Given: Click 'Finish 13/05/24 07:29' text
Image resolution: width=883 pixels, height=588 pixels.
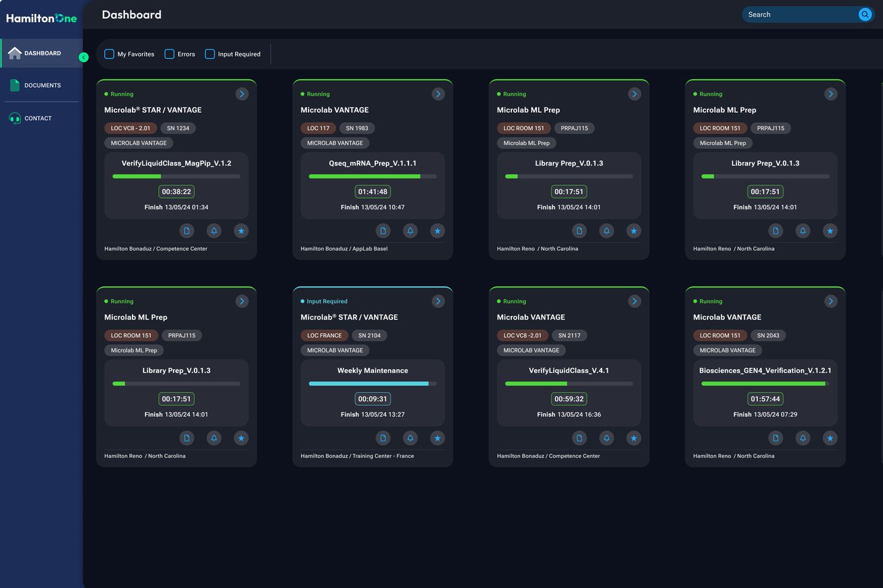Looking at the screenshot, I should [765, 414].
